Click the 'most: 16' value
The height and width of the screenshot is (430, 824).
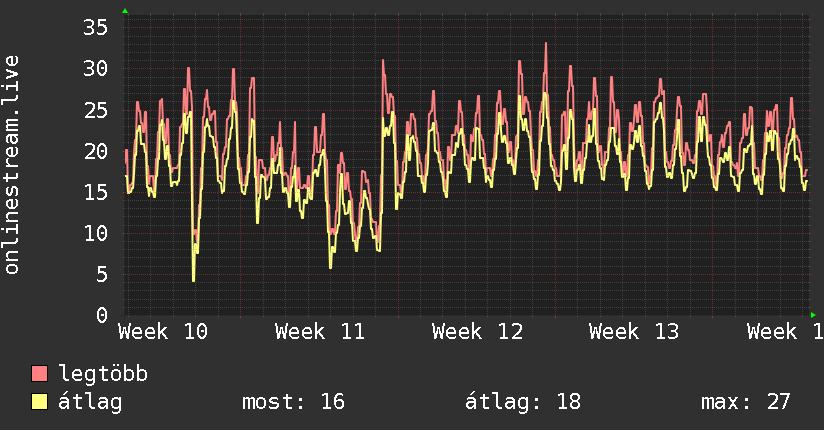pos(293,402)
